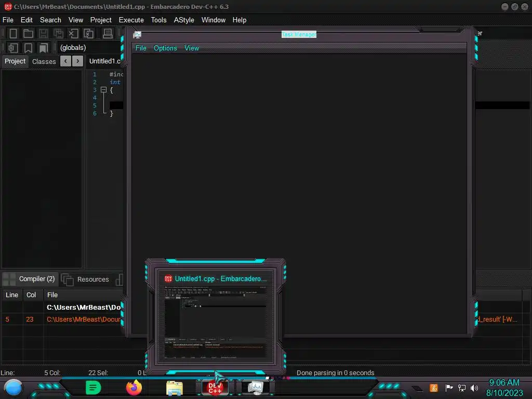Open the green notes app on taskbar

94,388
